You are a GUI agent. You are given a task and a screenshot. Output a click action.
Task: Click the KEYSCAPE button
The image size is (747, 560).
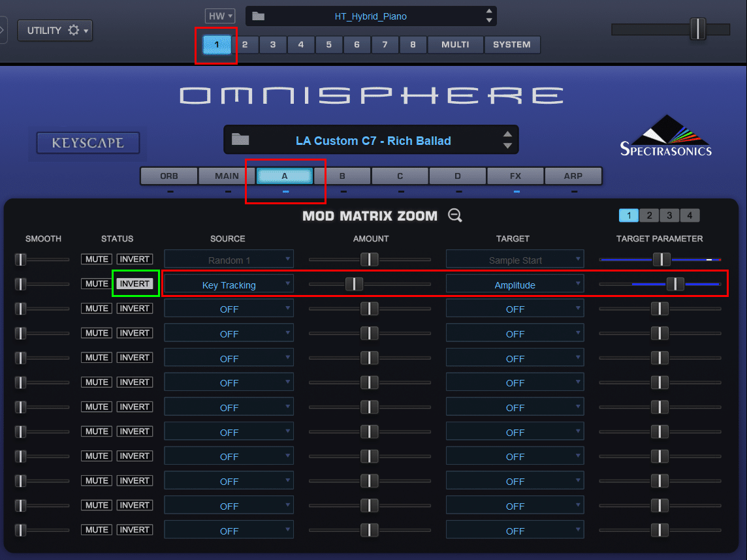point(87,143)
